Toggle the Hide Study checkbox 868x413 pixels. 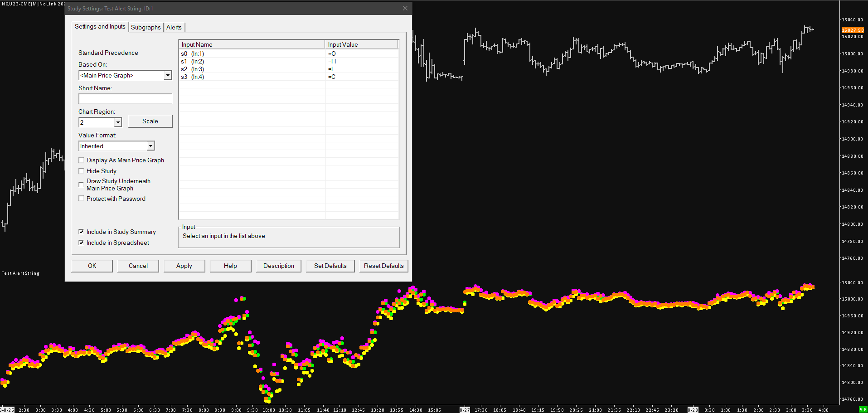81,171
